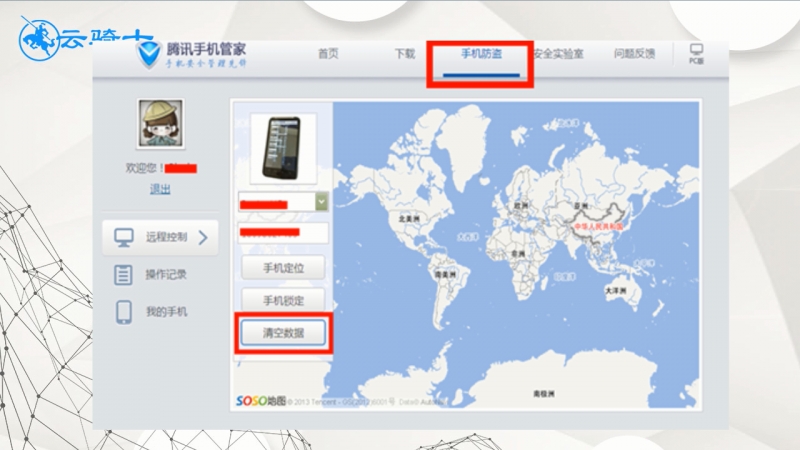800x450 pixels.
Task: Open the 首页 tab
Action: click(x=328, y=54)
